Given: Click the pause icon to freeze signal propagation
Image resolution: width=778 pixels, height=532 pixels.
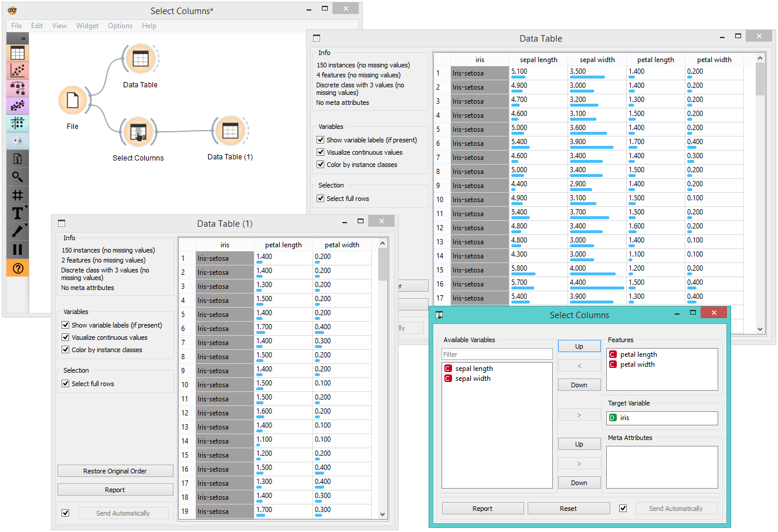Looking at the screenshot, I should tap(17, 248).
